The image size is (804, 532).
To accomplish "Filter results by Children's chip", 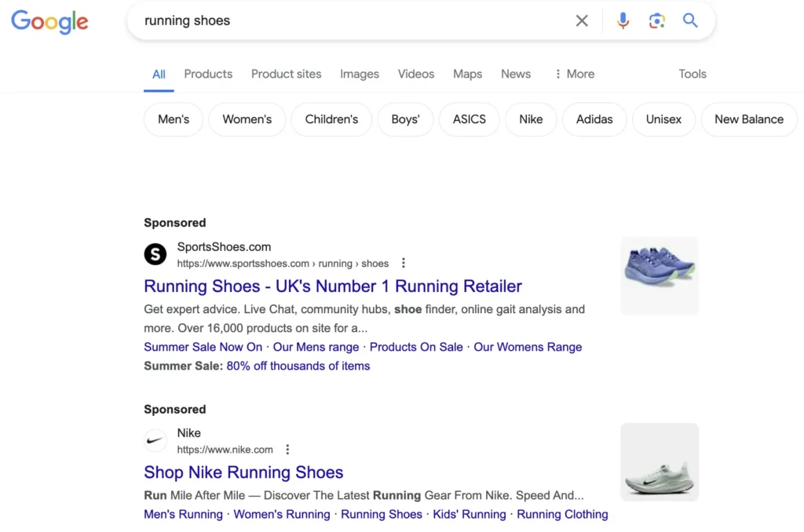I will pyautogui.click(x=331, y=119).
